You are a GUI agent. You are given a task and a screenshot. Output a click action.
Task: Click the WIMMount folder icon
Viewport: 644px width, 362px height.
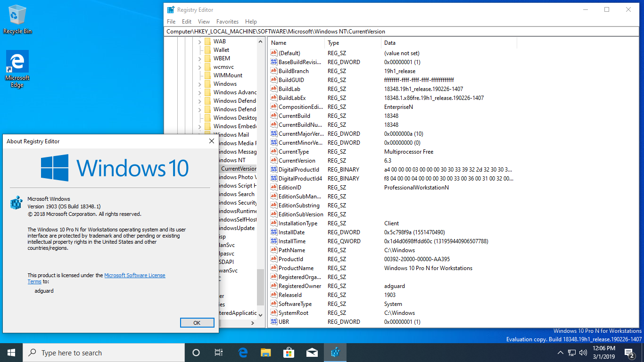(x=207, y=75)
